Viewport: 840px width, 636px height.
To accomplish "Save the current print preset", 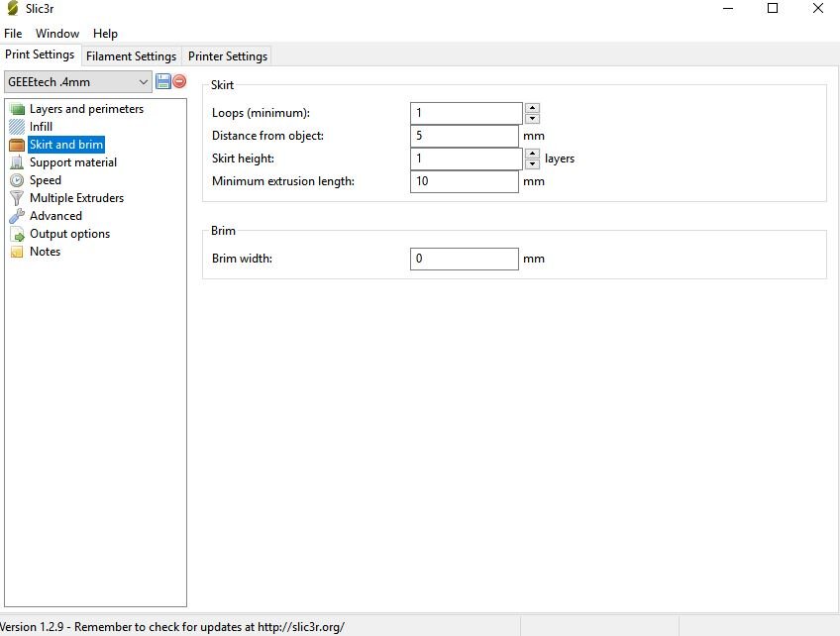I will (x=162, y=81).
